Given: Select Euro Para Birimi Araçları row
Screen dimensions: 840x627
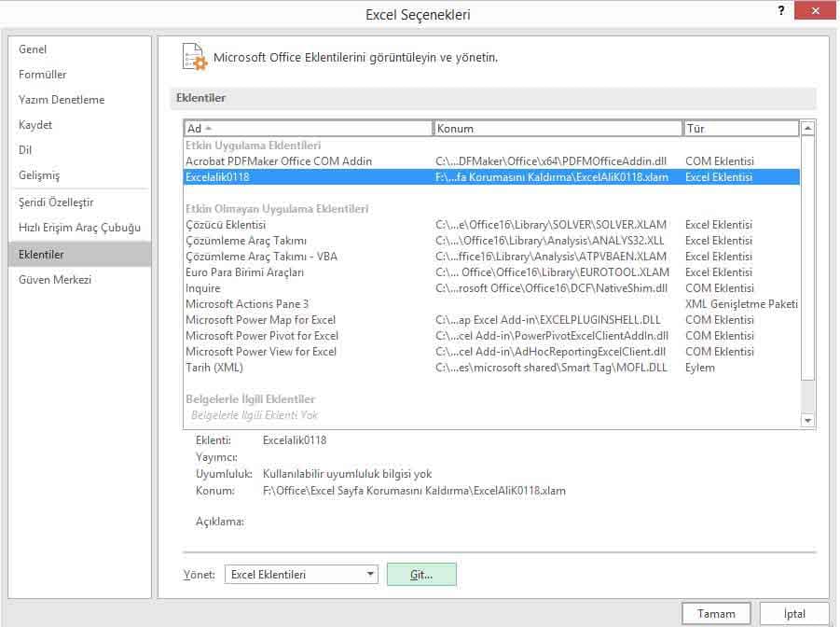Looking at the screenshot, I should [x=245, y=272].
